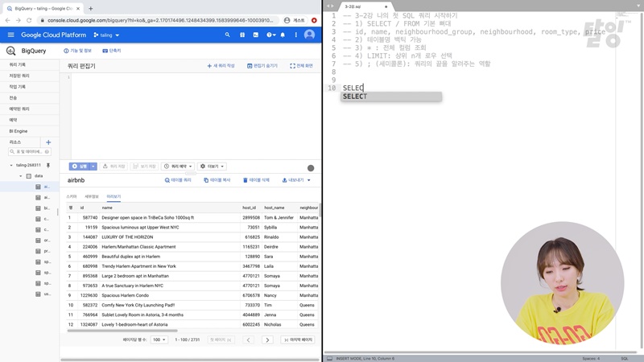Click the last page button
The height and width of the screenshot is (362, 644).
click(298, 339)
